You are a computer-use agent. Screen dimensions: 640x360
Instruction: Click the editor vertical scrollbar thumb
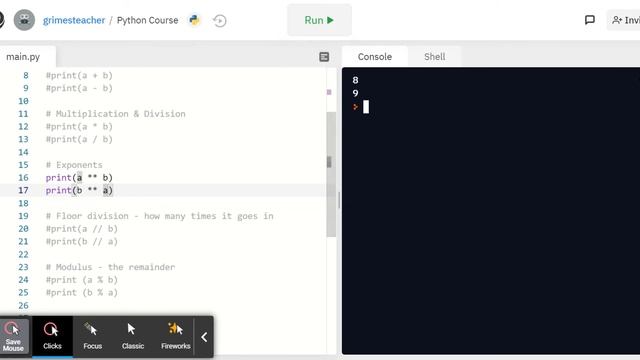click(x=331, y=174)
